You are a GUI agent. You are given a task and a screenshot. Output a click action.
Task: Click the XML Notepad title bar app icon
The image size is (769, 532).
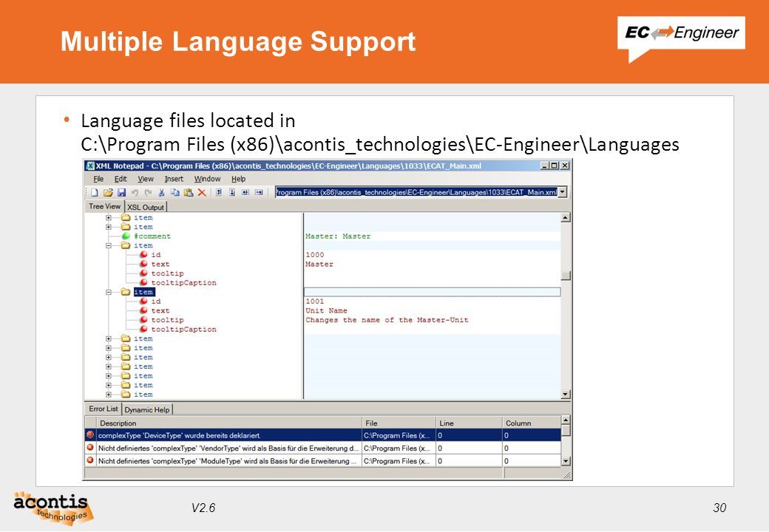(x=90, y=166)
